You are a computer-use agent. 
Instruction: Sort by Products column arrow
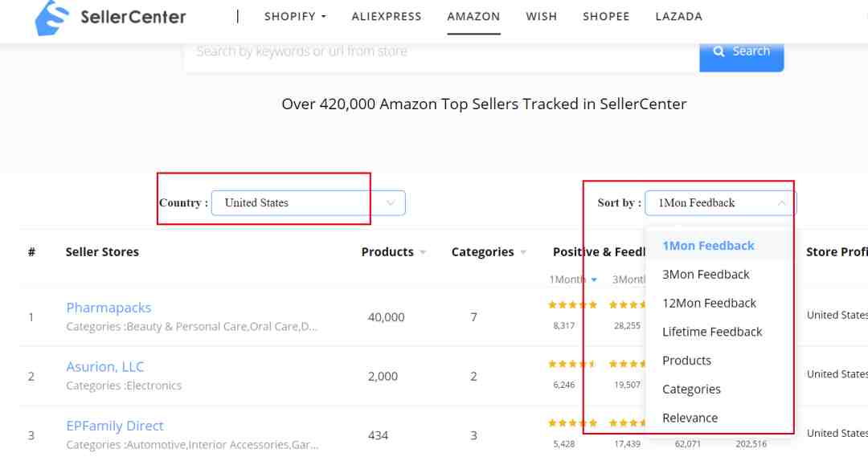pyautogui.click(x=423, y=252)
